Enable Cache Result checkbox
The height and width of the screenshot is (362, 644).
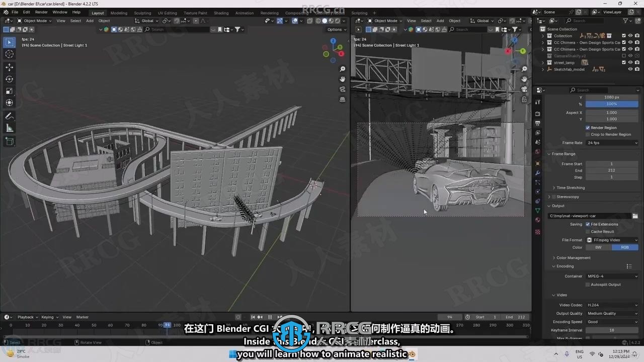coord(588,232)
